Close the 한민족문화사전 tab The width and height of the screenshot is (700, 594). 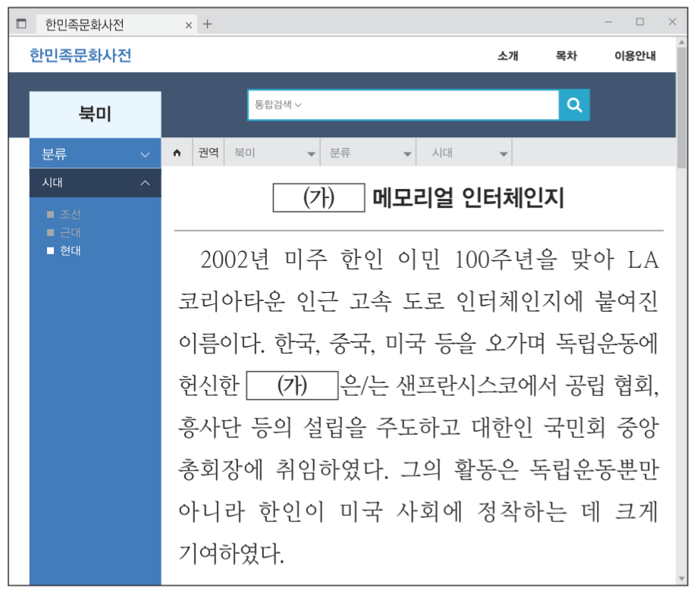[188, 25]
